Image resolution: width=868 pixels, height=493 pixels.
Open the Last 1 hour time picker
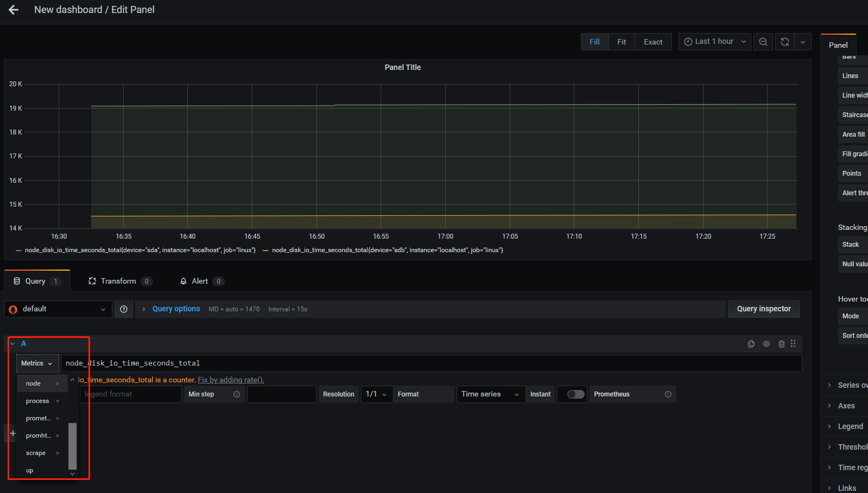coord(715,42)
